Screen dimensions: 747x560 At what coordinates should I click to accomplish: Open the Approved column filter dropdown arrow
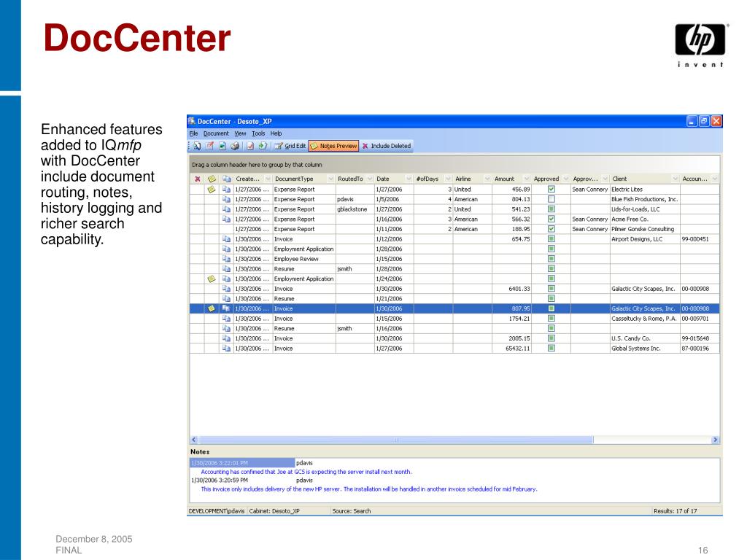565,179
